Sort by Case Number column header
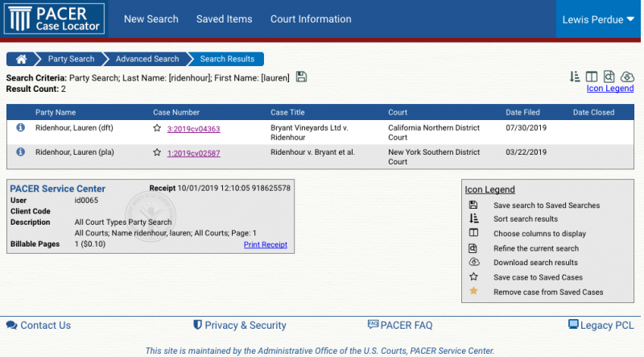 coord(176,112)
